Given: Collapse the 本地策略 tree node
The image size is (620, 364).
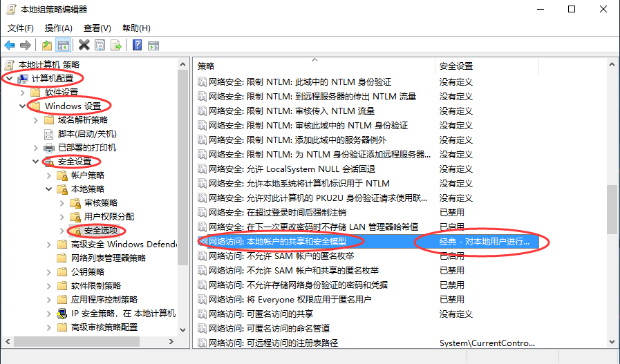Looking at the screenshot, I should pyautogui.click(x=48, y=189).
